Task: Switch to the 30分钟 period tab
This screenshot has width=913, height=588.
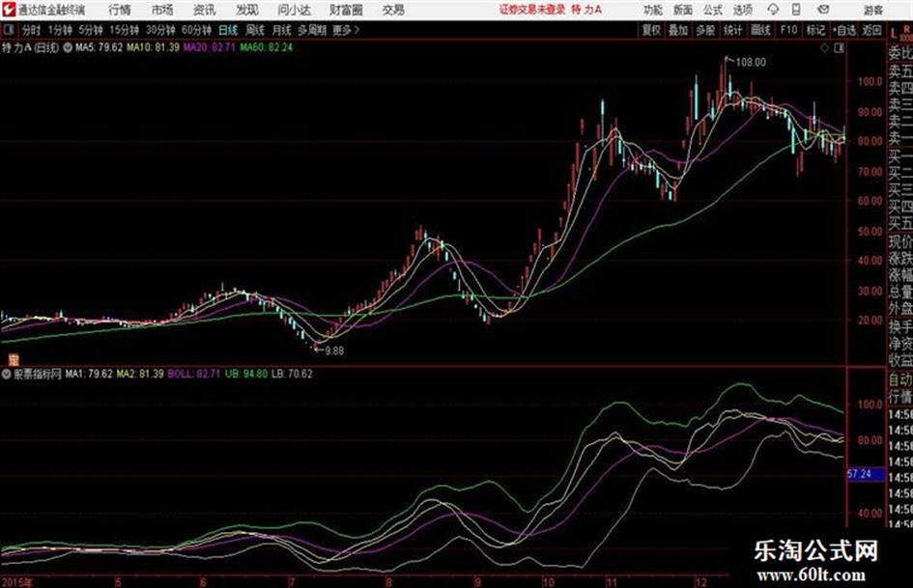Action: (x=160, y=30)
